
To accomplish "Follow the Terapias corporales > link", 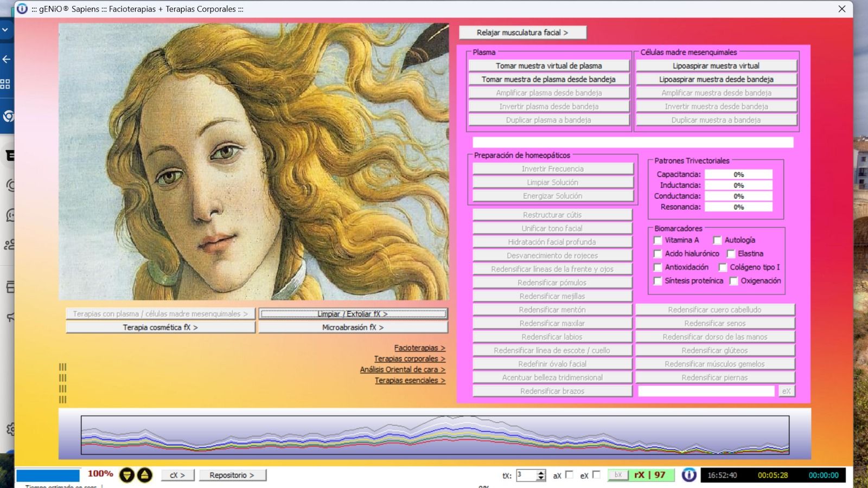I will click(410, 359).
